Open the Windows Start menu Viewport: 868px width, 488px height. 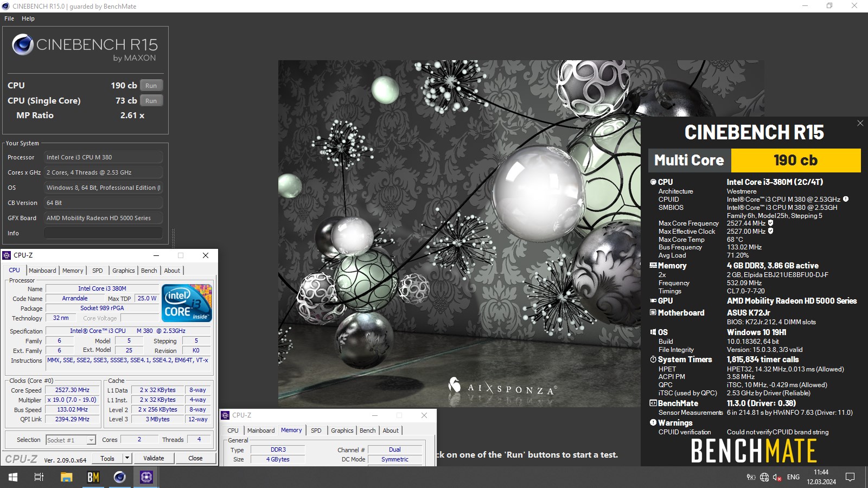[13, 477]
